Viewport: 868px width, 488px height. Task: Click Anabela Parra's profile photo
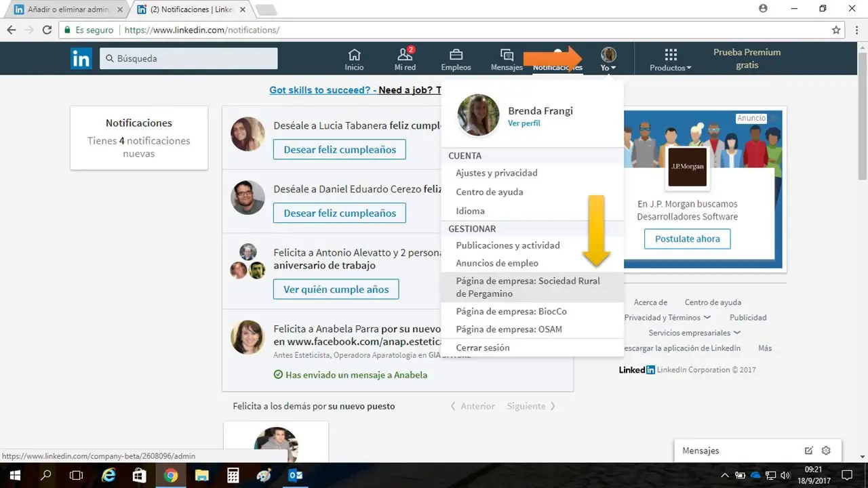(x=248, y=338)
